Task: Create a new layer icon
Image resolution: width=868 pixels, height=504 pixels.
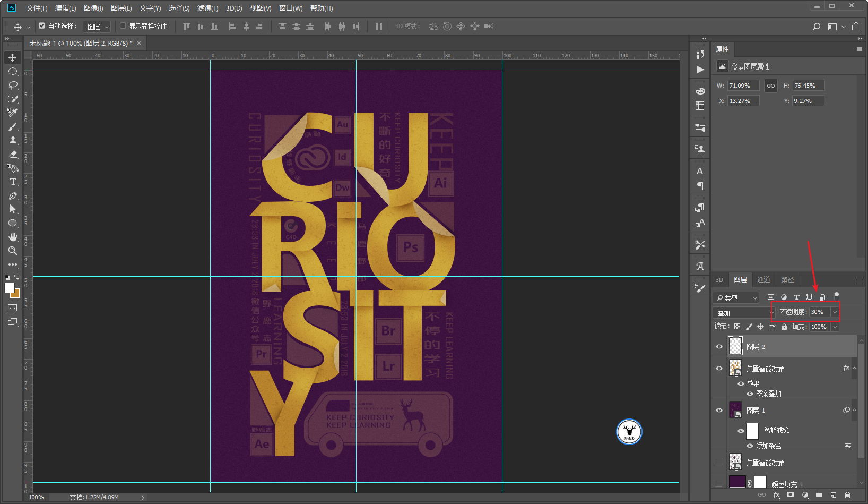Action: point(834,495)
